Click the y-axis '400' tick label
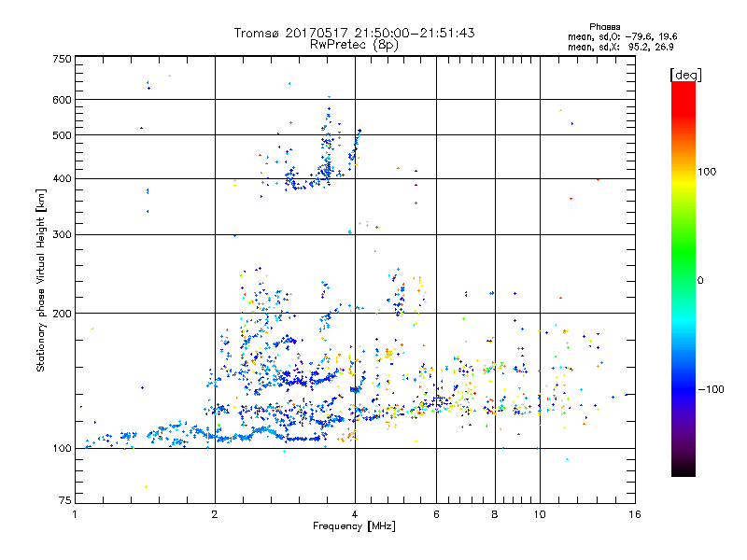The width and height of the screenshot is (747, 560). click(x=62, y=179)
